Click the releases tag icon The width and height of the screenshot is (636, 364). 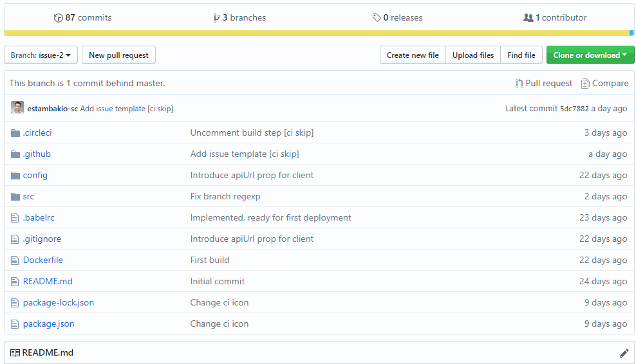(x=377, y=18)
